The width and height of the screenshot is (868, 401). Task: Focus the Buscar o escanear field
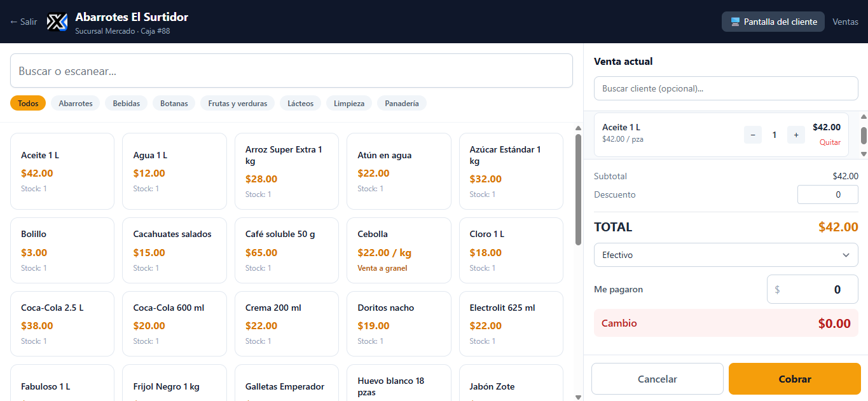291,71
